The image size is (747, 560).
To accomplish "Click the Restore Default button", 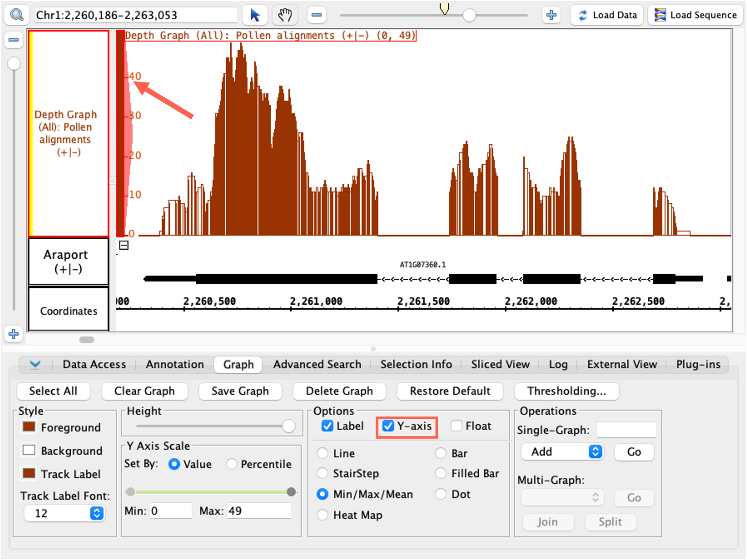I will pyautogui.click(x=450, y=391).
